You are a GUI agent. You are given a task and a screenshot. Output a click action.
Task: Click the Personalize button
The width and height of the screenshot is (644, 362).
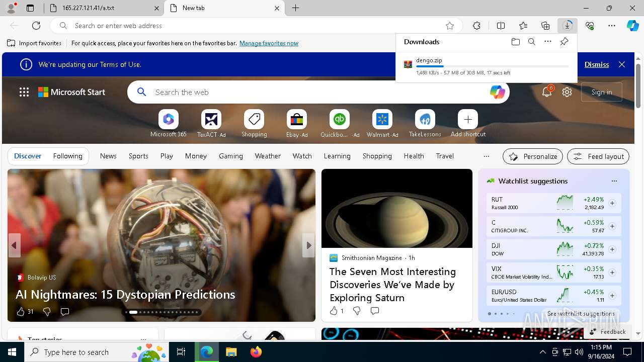click(533, 156)
